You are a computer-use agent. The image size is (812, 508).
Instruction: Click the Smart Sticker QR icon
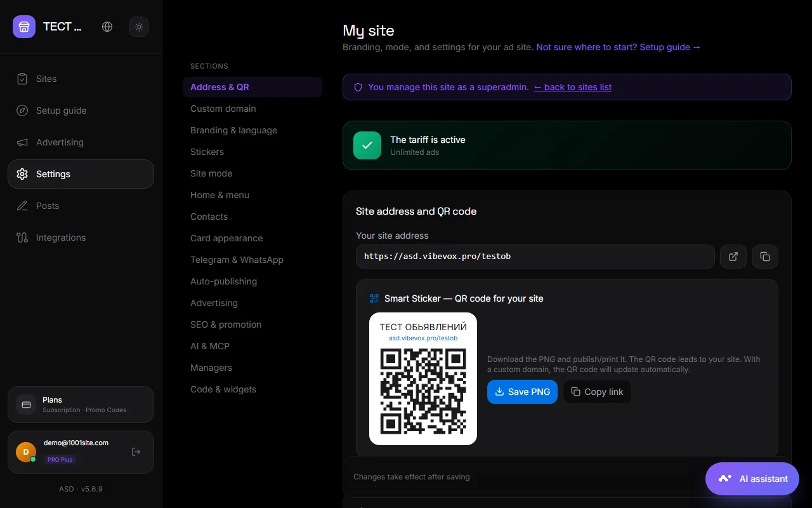[374, 298]
